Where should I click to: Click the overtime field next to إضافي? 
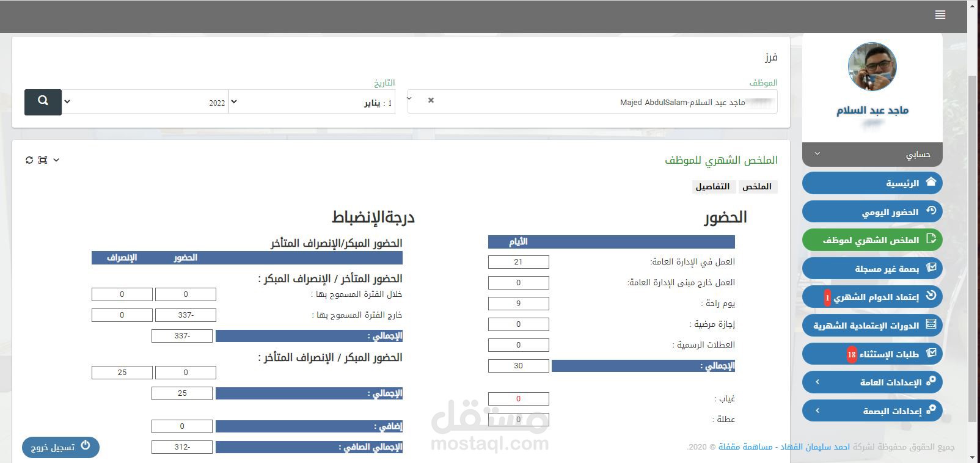pyautogui.click(x=182, y=426)
